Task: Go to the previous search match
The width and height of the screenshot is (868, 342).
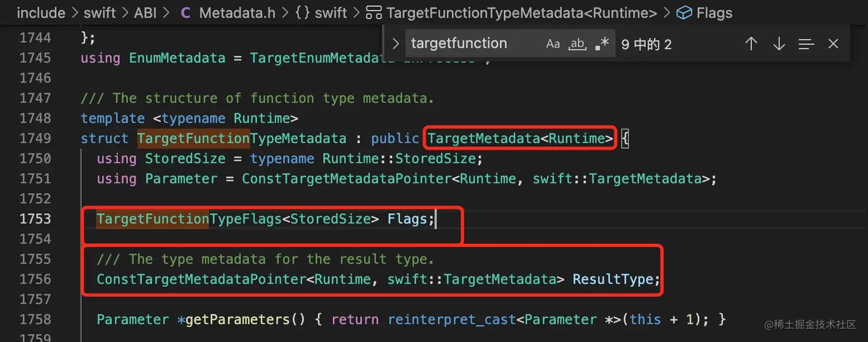Action: pos(751,44)
